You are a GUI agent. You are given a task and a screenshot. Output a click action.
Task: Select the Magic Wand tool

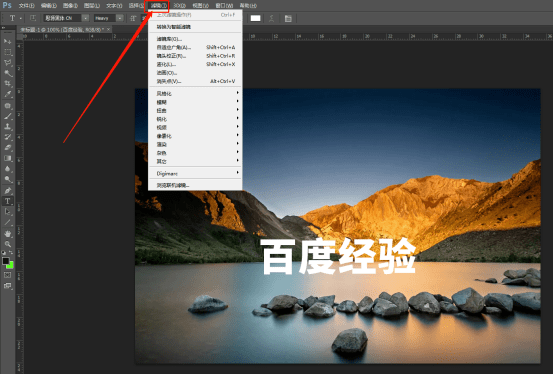(7, 73)
